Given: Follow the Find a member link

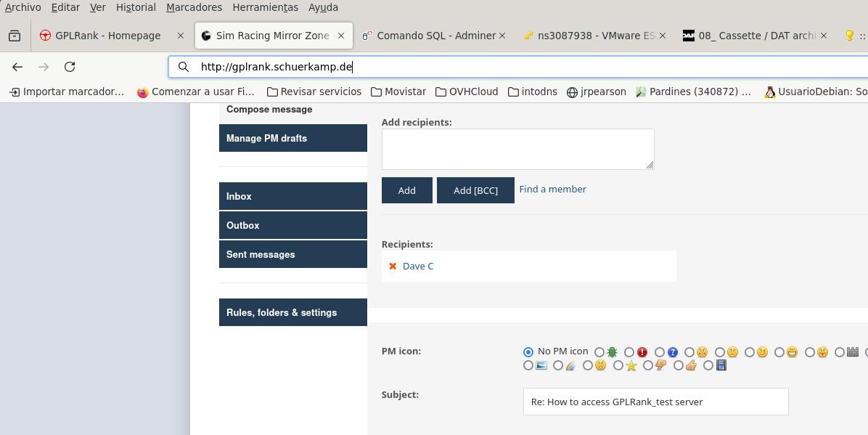Looking at the screenshot, I should click(552, 190).
